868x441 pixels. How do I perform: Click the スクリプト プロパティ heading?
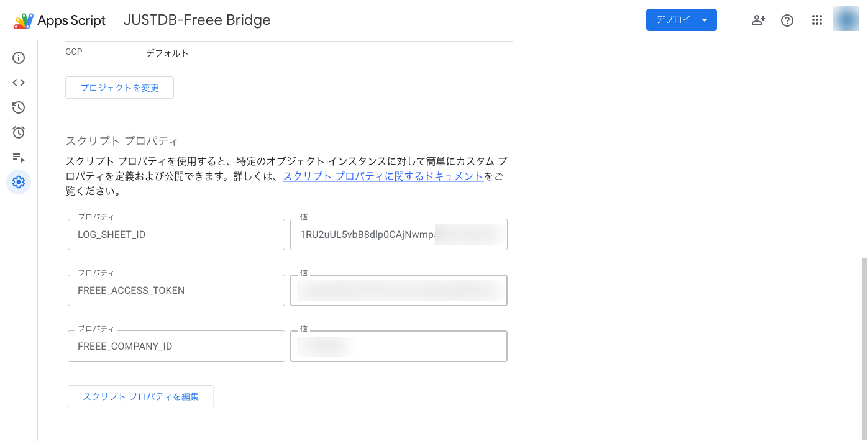122,140
